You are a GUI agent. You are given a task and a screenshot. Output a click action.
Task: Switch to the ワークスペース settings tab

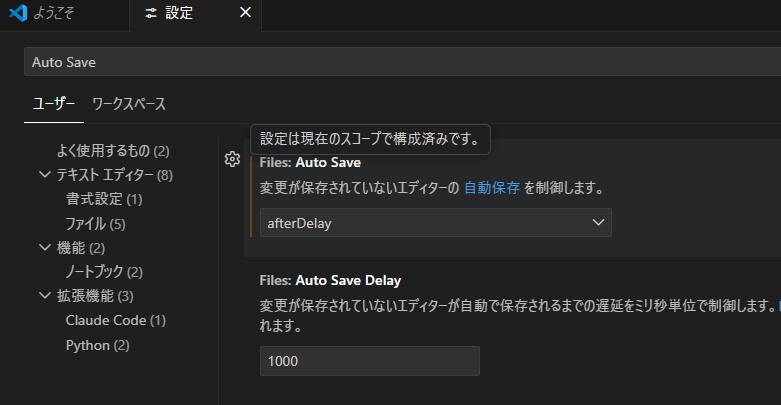tap(128, 104)
